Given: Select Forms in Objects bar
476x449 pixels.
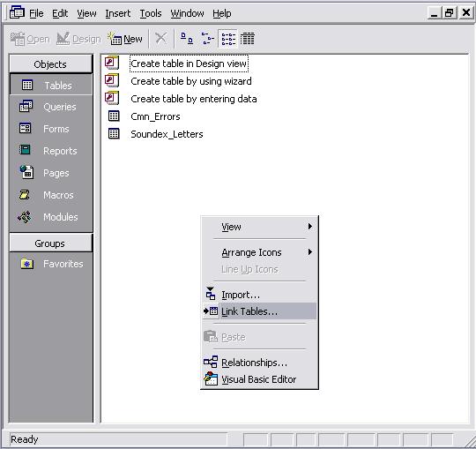Looking at the screenshot, I should pyautogui.click(x=51, y=129).
